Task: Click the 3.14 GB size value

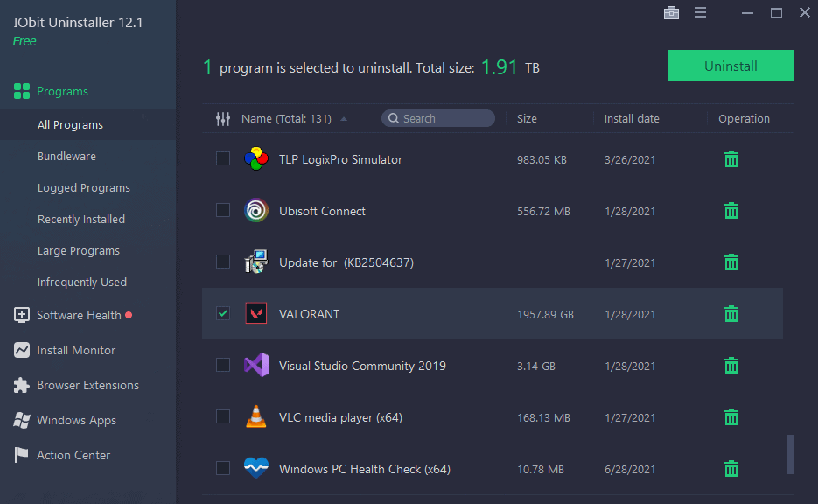Action: click(x=536, y=367)
